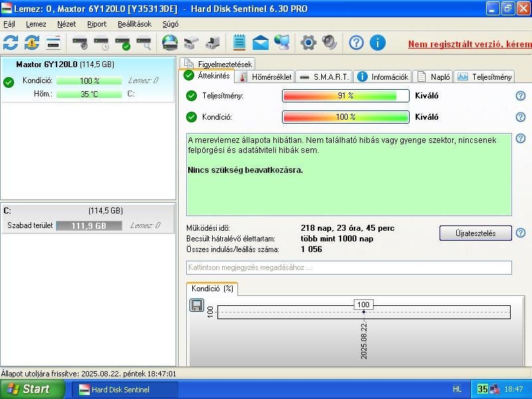This screenshot has height=399, width=532.
Task: Open the Beállítások menu
Action: 135,24
